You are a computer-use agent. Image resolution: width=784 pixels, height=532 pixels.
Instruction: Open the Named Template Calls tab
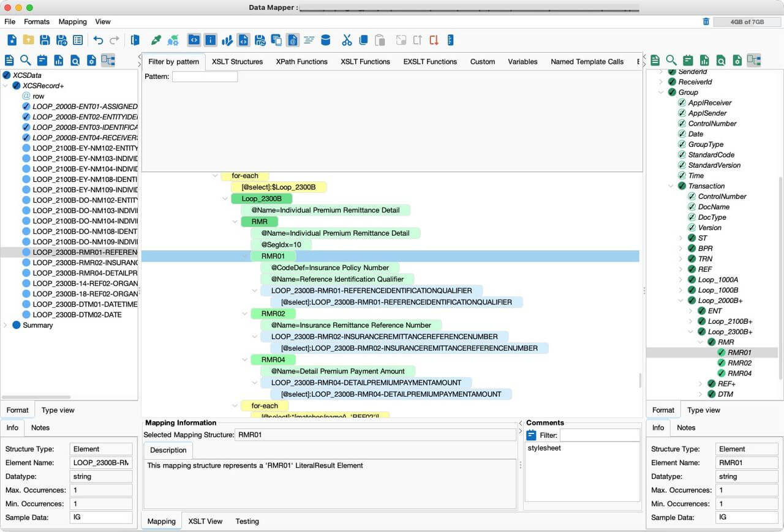(x=587, y=62)
